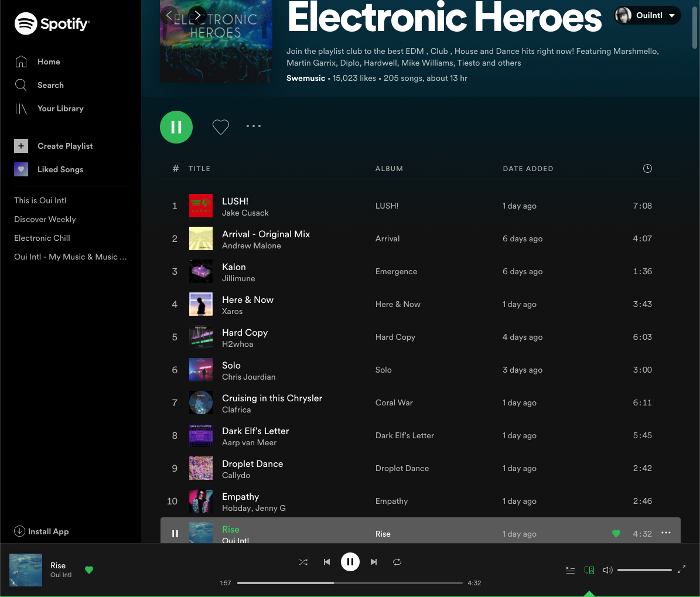Screen dimensions: 700x597
Task: Open Search from sidebar
Action: (x=50, y=85)
